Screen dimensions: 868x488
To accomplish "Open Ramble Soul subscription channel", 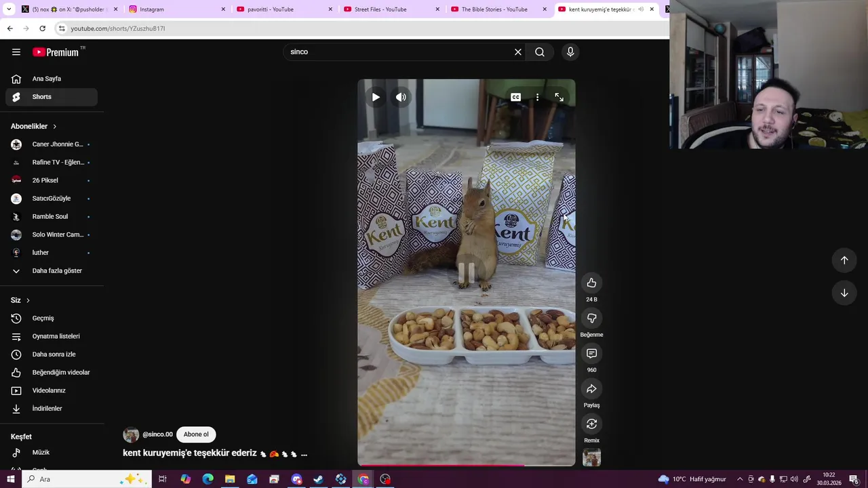I will [52, 217].
